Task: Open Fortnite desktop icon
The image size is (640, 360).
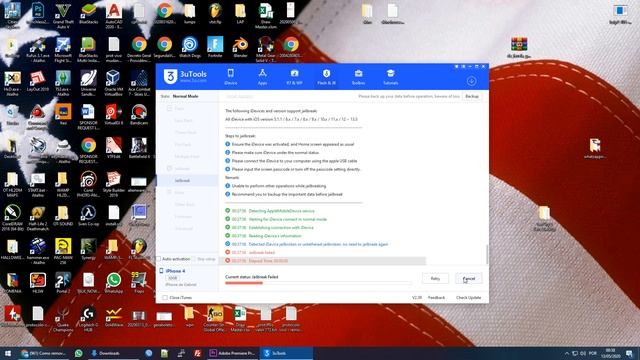Action: pos(215,47)
